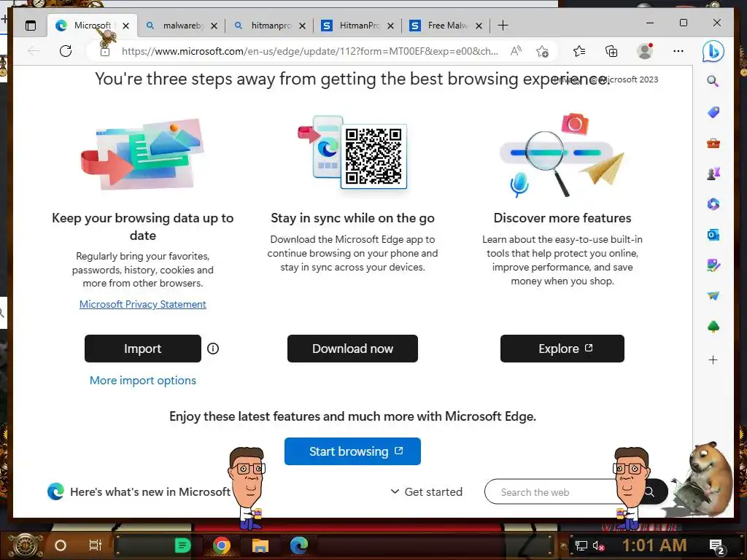
Task: Open the Favorites list
Action: coord(579,51)
